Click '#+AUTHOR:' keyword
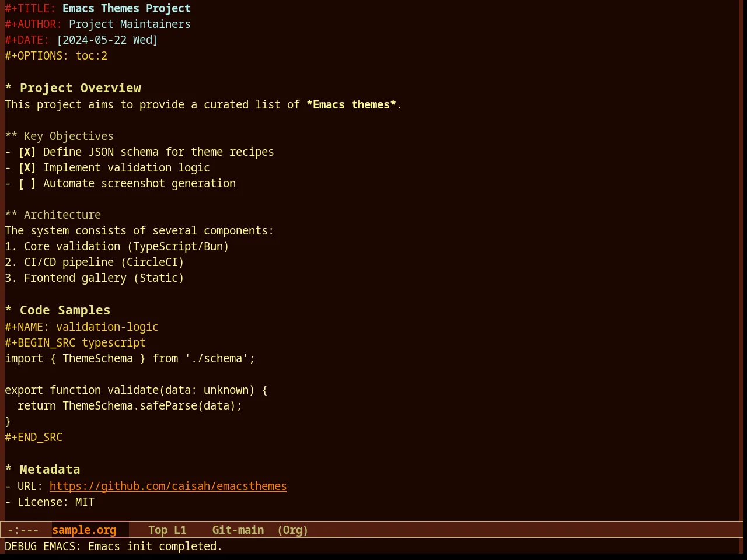The height and width of the screenshot is (560, 747). [x=33, y=24]
